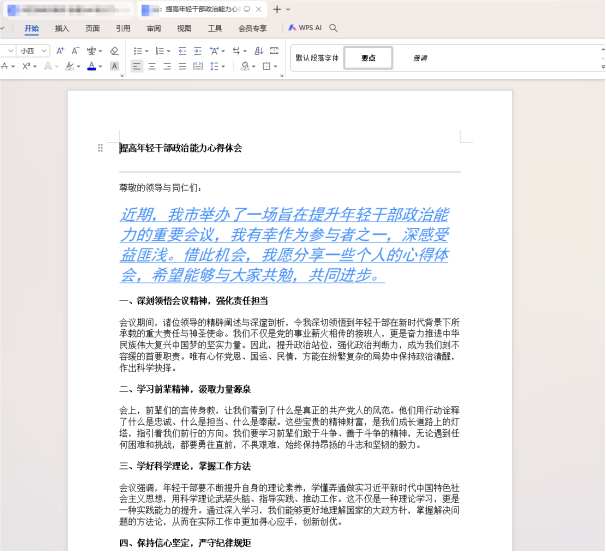Expand the shading fill dropdown arrow
606x552 pixels.
pos(254,66)
